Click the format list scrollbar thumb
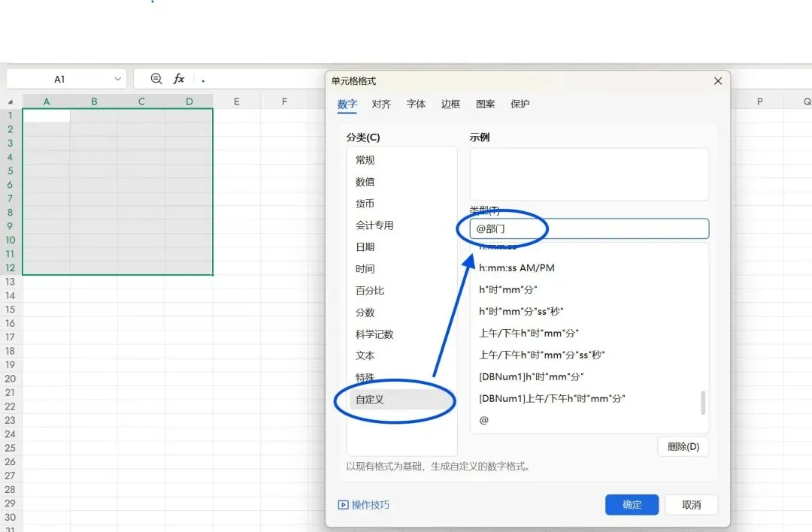This screenshot has width=812, height=532. coord(703,403)
